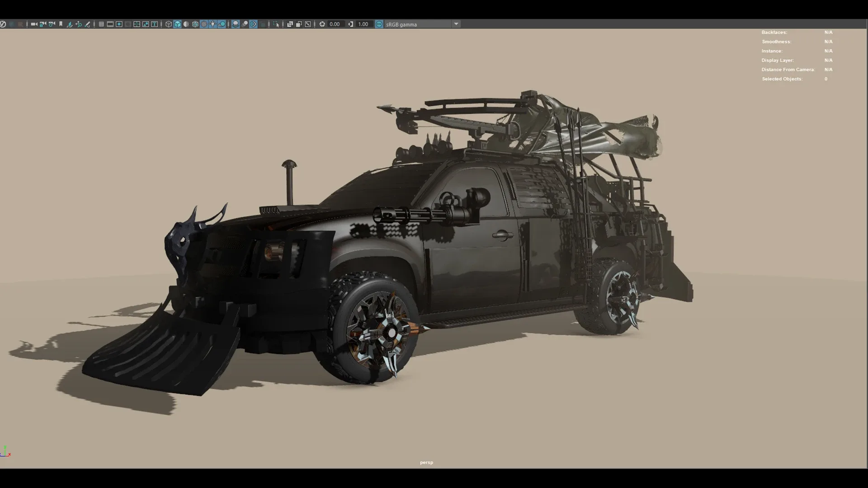
Task: Toggle the Gate Mask icon
Action: 128,24
